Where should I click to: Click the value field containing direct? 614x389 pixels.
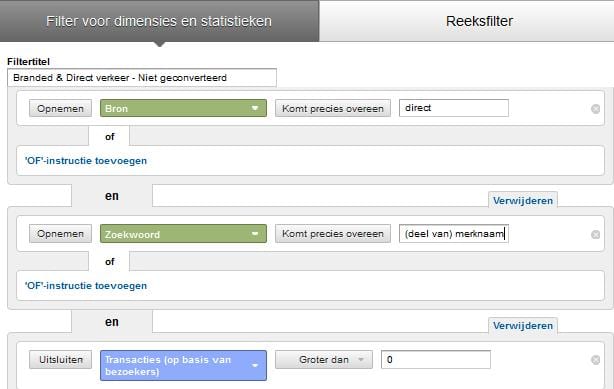[x=454, y=108]
